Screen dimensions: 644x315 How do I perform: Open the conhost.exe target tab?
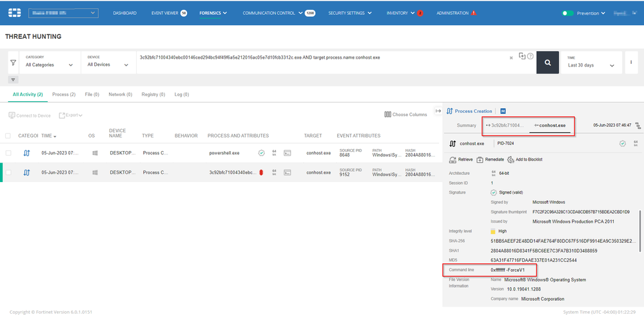click(550, 125)
